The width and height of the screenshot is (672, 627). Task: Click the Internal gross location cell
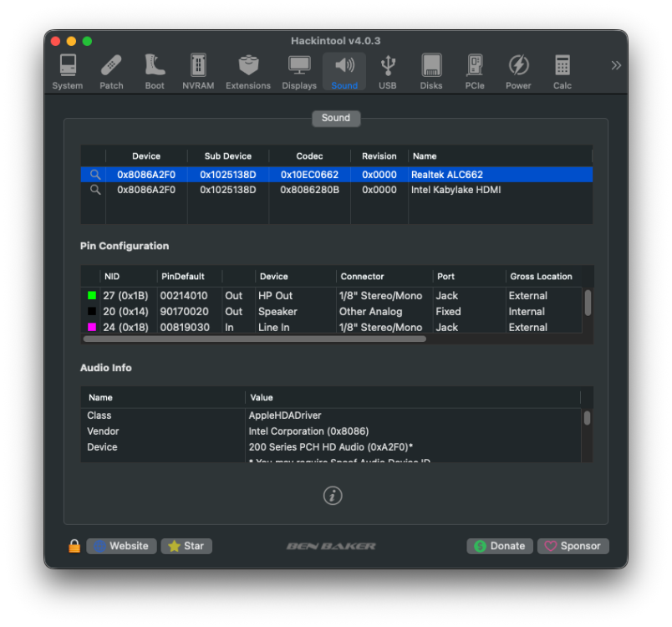point(527,312)
